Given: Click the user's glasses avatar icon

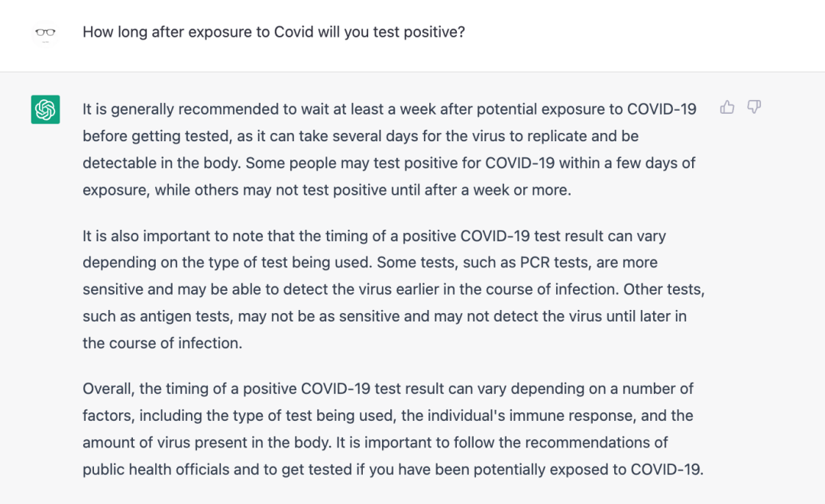Looking at the screenshot, I should (46, 33).
